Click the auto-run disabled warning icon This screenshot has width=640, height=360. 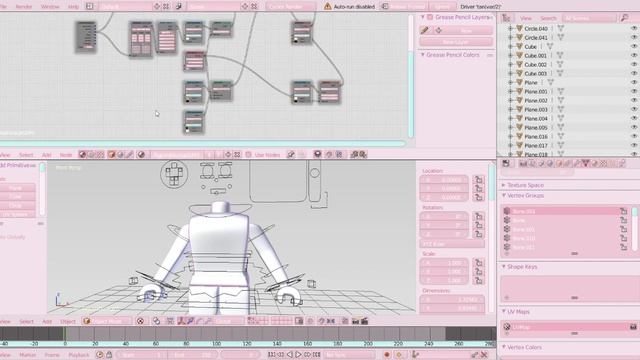327,7
